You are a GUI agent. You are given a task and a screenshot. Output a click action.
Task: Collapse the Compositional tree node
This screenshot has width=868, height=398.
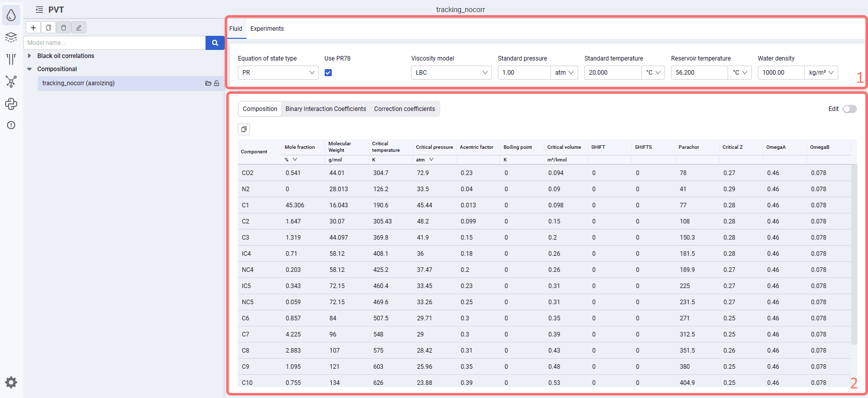[x=29, y=69]
